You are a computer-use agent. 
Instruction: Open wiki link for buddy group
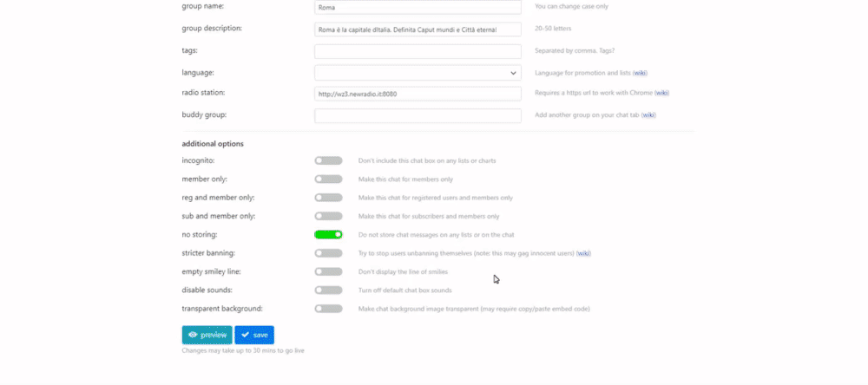point(648,115)
